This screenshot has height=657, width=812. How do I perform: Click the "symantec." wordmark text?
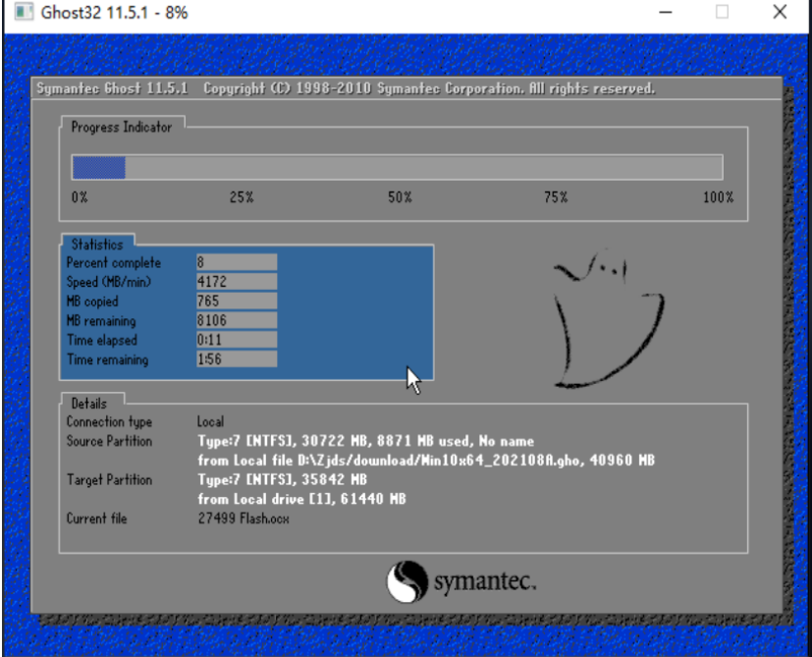tap(485, 581)
